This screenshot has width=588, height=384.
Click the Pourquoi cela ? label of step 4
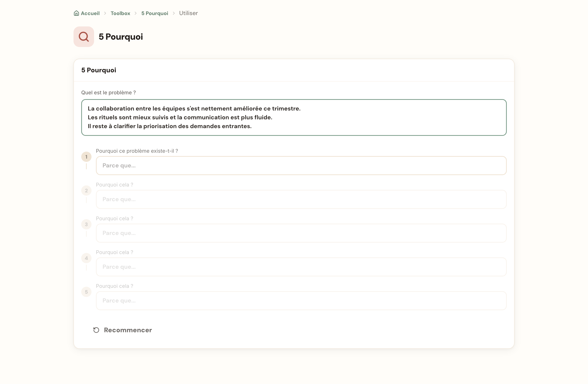(x=114, y=252)
